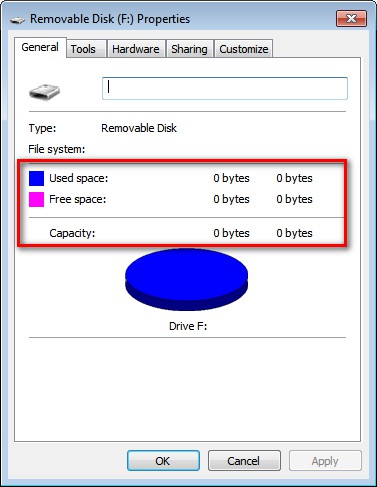This screenshot has height=487, width=377.
Task: Select the General tab
Action: [x=40, y=47]
